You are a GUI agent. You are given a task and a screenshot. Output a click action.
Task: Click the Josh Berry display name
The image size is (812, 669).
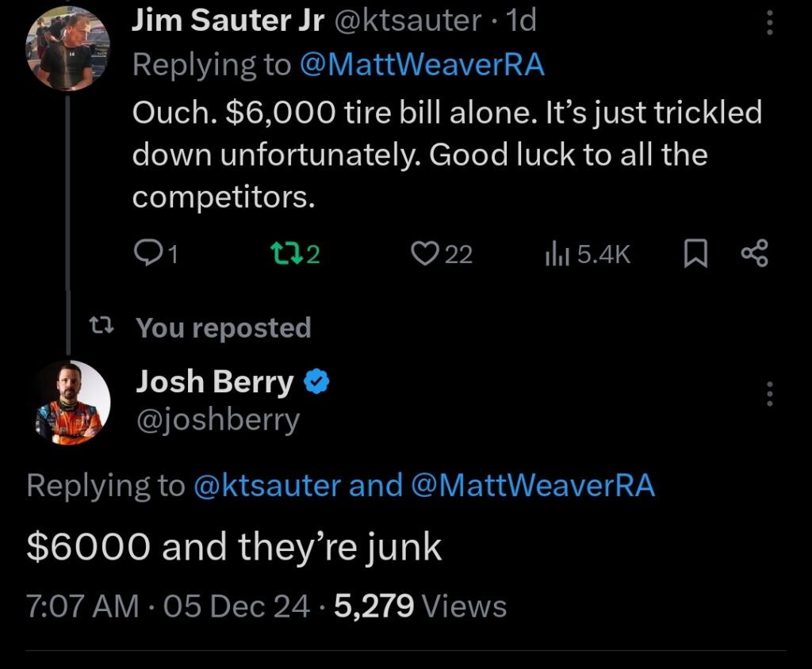[214, 383]
